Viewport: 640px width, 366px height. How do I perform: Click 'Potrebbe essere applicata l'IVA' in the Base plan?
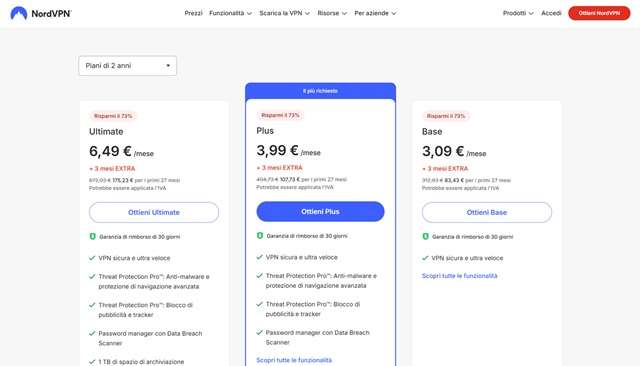pos(460,188)
